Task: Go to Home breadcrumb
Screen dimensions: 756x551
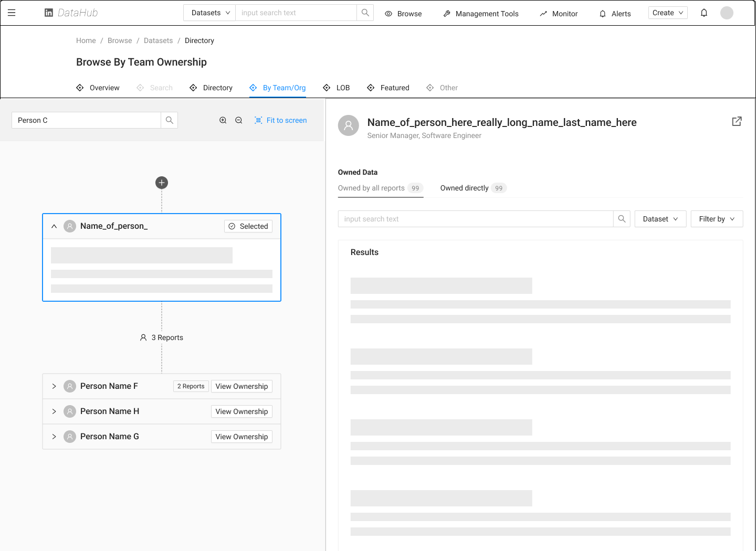Action: point(86,40)
